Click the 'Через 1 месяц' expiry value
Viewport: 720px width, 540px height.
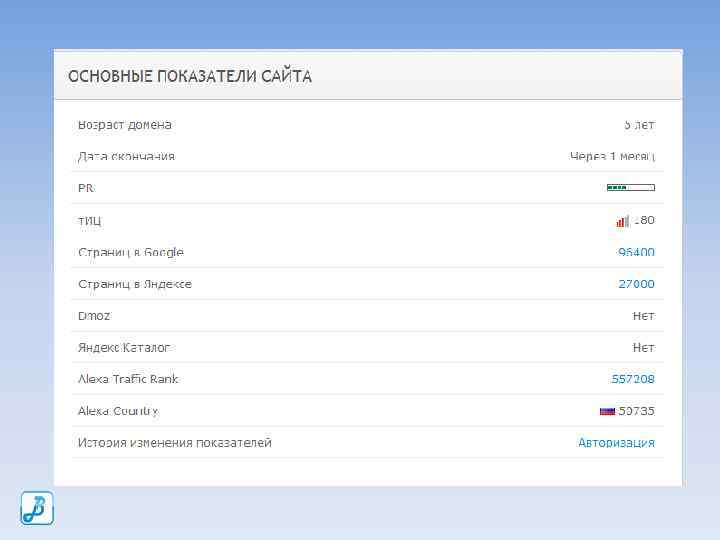click(612, 157)
